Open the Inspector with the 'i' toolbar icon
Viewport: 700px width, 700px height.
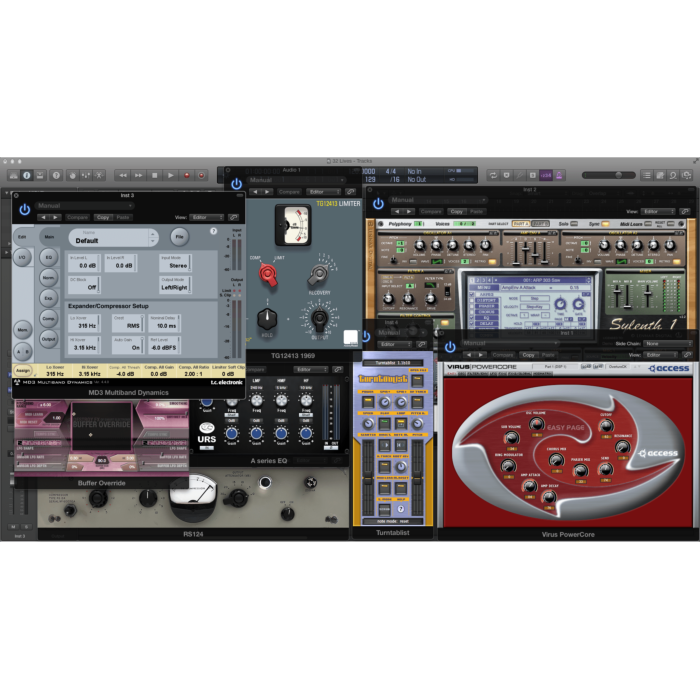(x=27, y=175)
